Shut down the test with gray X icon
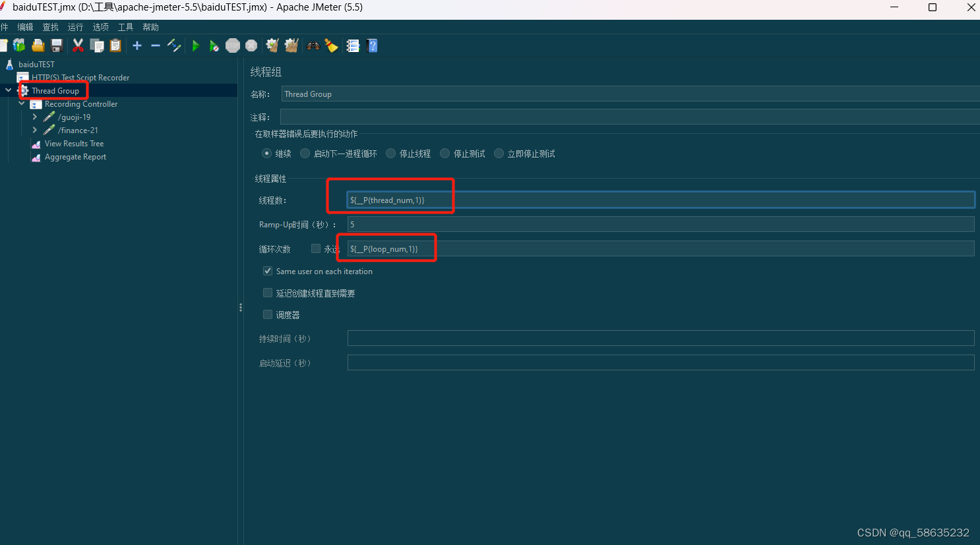Image resolution: width=980 pixels, height=545 pixels. [x=251, y=45]
